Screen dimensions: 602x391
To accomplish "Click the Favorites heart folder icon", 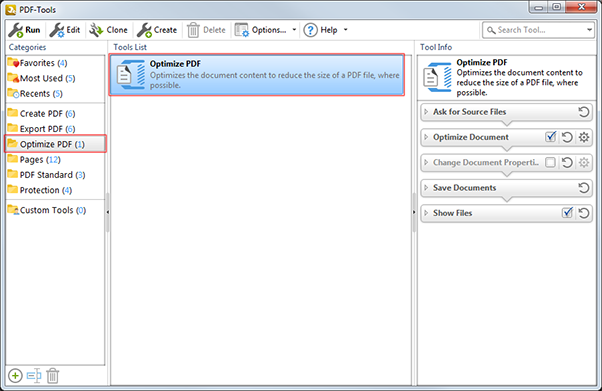I will coord(13,63).
